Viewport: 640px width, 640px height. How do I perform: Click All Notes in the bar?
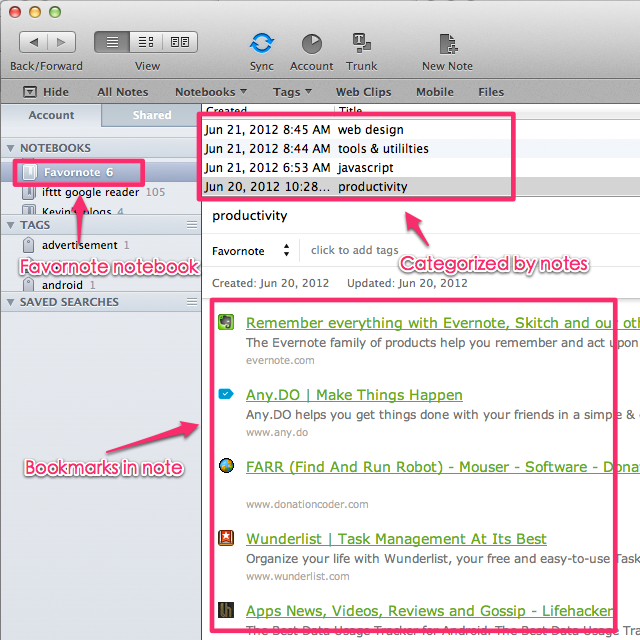(x=122, y=92)
